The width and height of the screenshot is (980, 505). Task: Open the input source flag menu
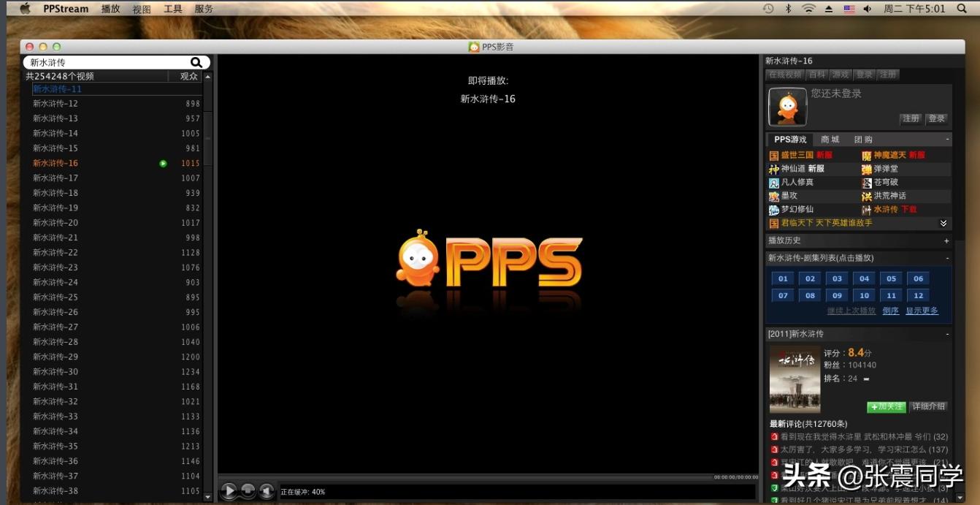[x=849, y=9]
